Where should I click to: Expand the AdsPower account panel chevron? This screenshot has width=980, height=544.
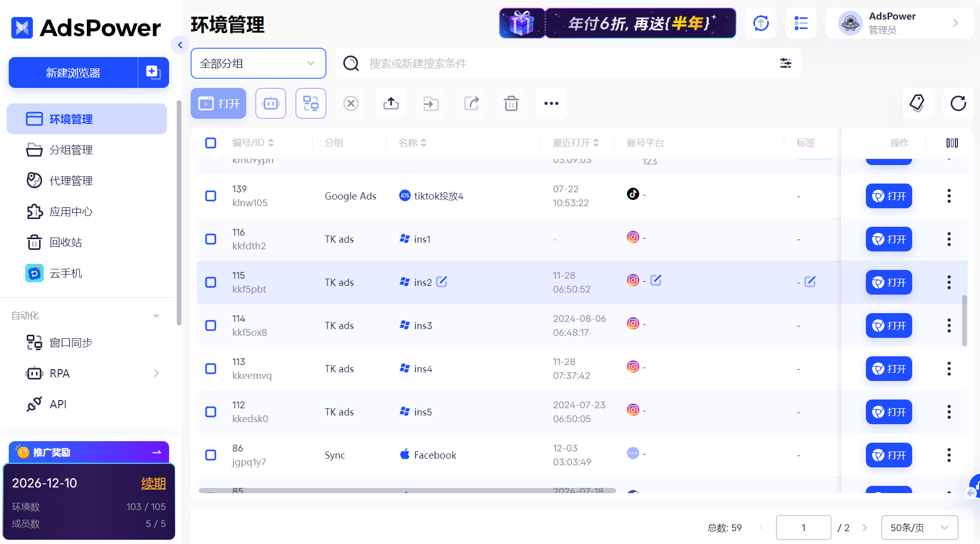pos(955,23)
